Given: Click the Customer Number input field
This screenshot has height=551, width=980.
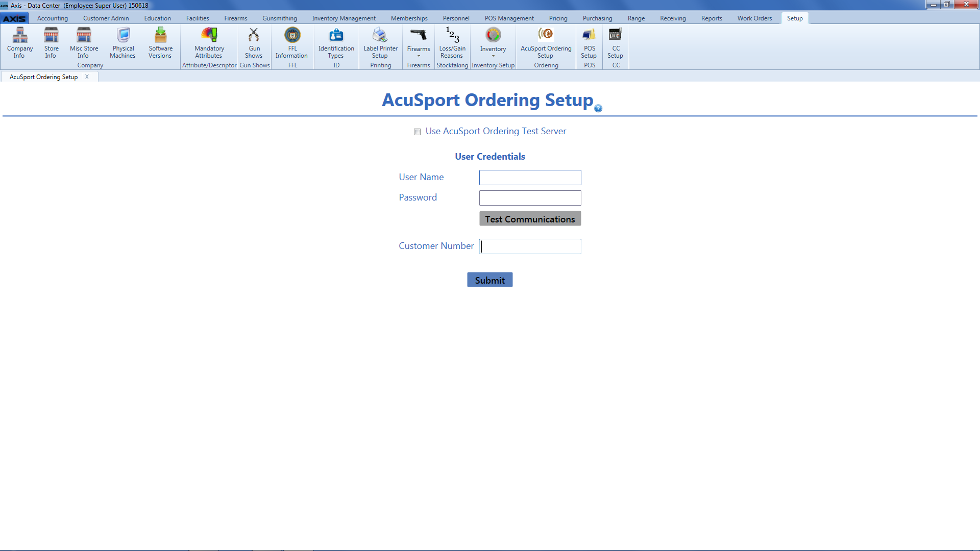Looking at the screenshot, I should (530, 246).
